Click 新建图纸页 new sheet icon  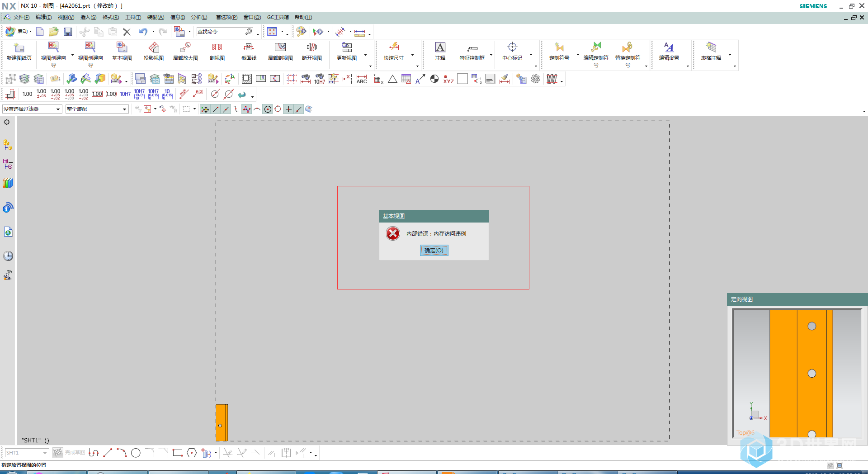[19, 52]
